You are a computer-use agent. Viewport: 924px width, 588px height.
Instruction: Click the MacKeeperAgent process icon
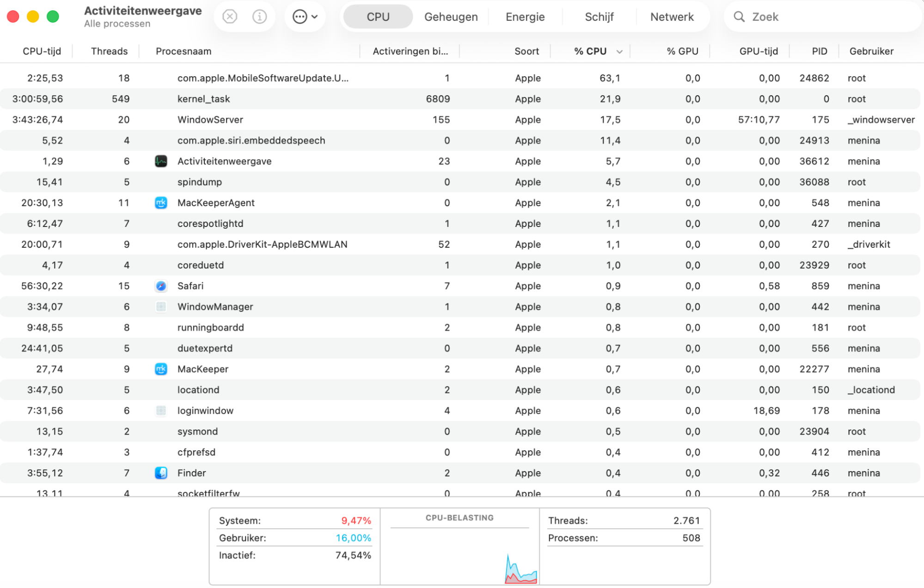(161, 203)
